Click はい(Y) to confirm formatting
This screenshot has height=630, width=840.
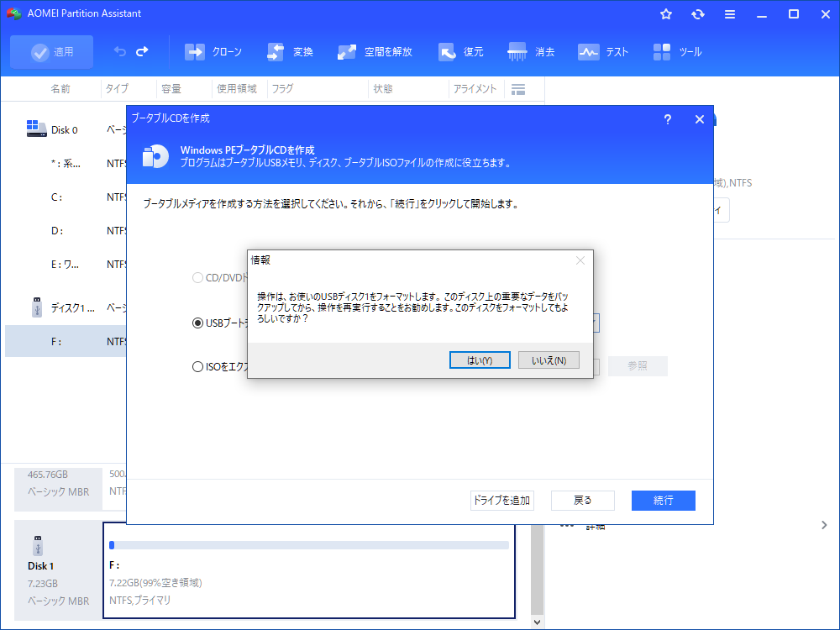click(480, 360)
